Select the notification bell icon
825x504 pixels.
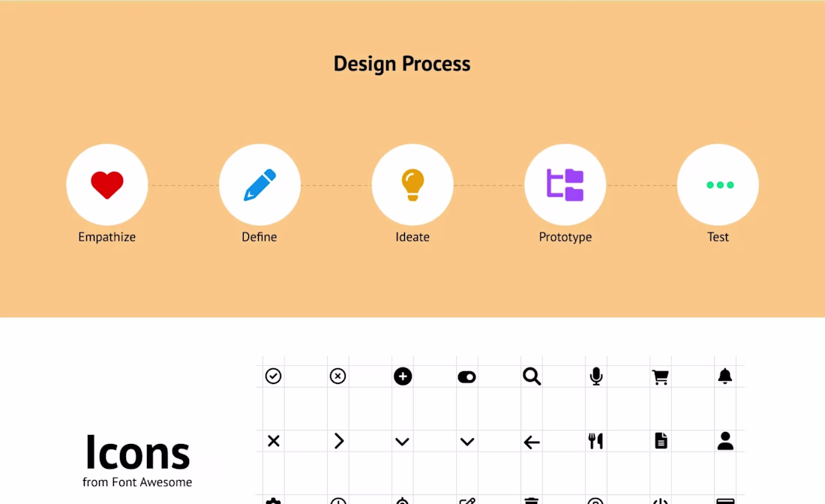(725, 376)
